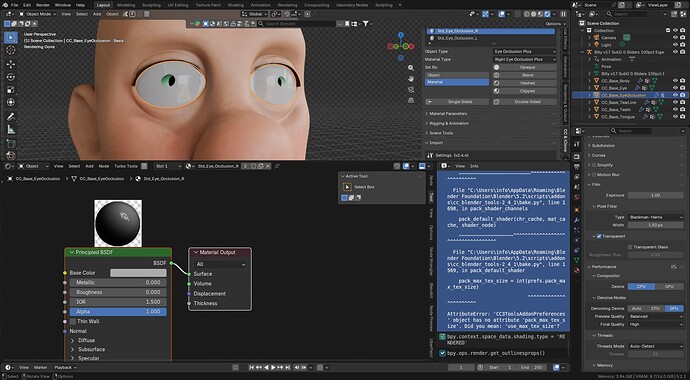This screenshot has width=690, height=380.
Task: Set the blend mode to Opaque
Action: point(525,67)
